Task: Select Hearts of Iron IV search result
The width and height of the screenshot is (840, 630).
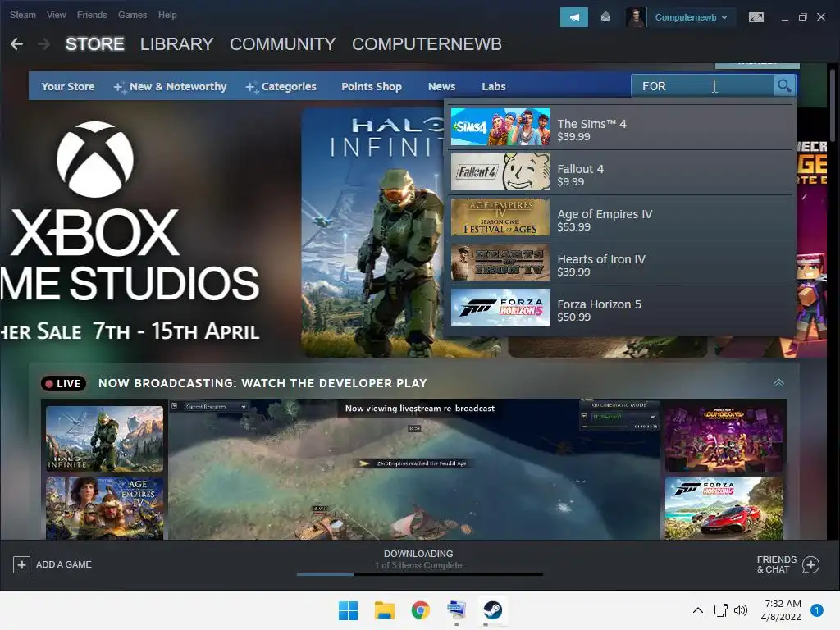Action: [622, 262]
